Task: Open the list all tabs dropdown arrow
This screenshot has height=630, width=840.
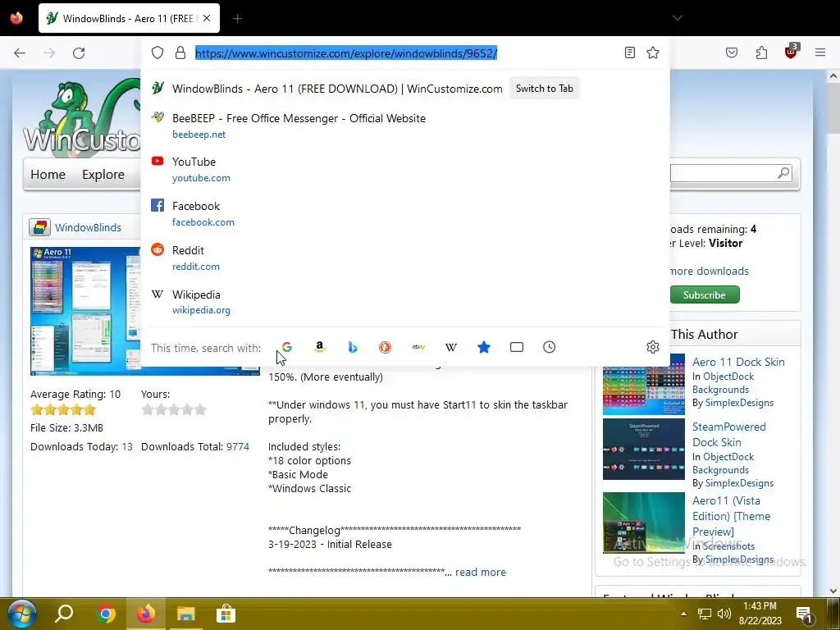Action: 677,18
